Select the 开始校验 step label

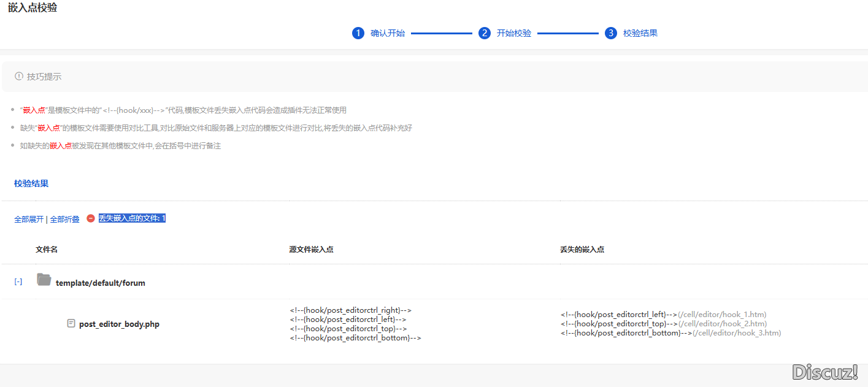point(514,33)
